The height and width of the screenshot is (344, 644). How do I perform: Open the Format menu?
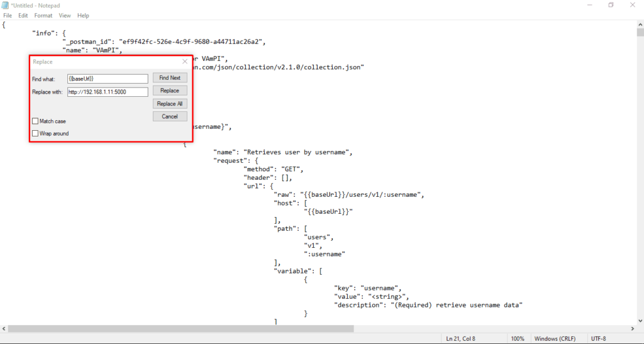tap(43, 16)
